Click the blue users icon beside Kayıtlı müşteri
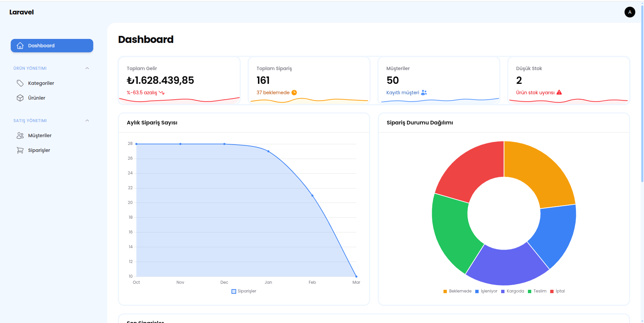This screenshot has height=323, width=644. coord(424,93)
